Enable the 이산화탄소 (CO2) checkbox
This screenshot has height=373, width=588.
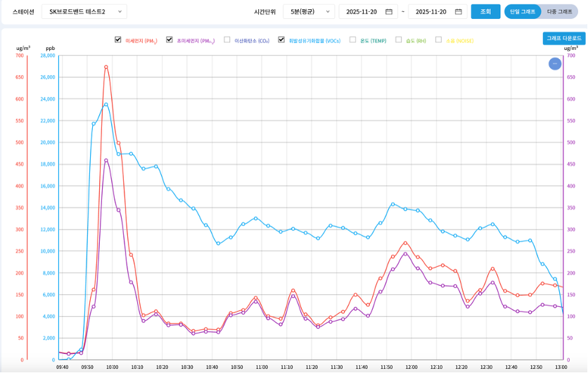227,40
